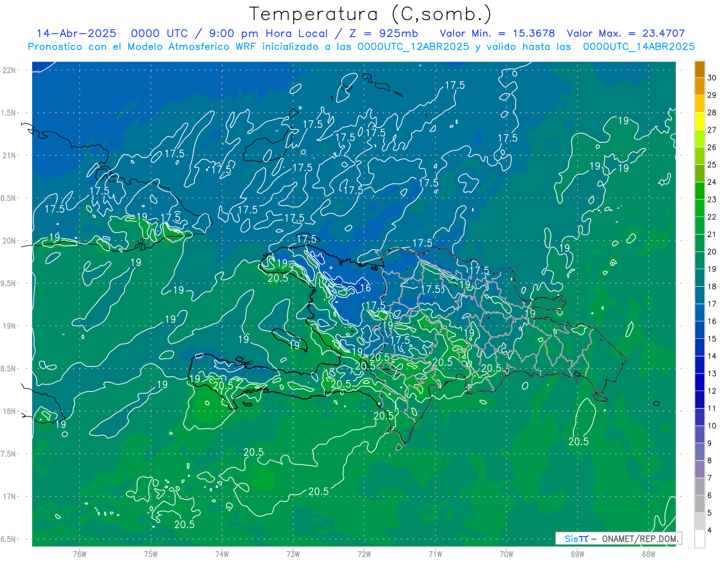Click legend value '20' on color scale

coord(712,252)
